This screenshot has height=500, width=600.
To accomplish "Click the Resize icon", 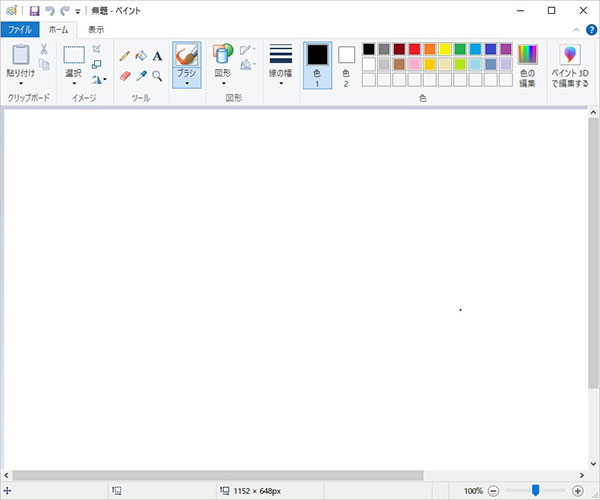I will pos(97,64).
